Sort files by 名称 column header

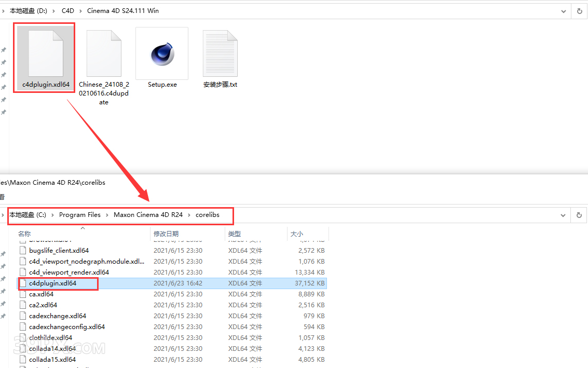click(24, 234)
